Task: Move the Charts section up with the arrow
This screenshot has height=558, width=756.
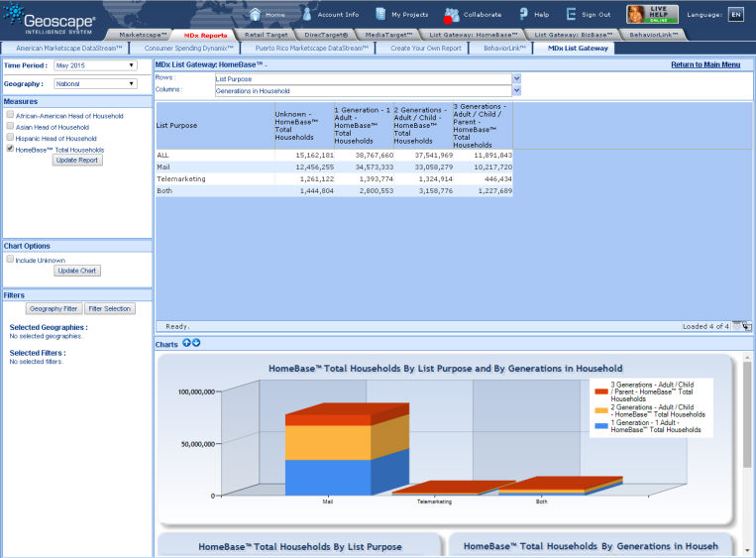Action: pyautogui.click(x=186, y=343)
